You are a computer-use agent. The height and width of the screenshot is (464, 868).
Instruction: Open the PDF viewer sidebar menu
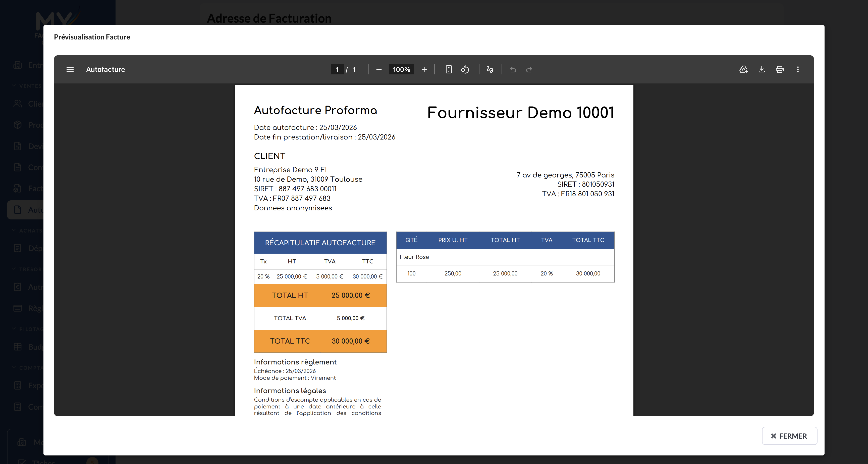[70, 69]
